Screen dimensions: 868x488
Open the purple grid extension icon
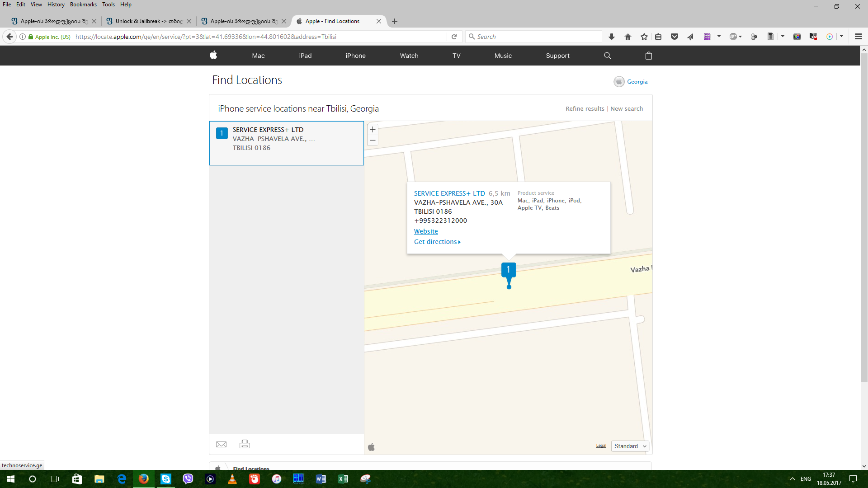[707, 37]
